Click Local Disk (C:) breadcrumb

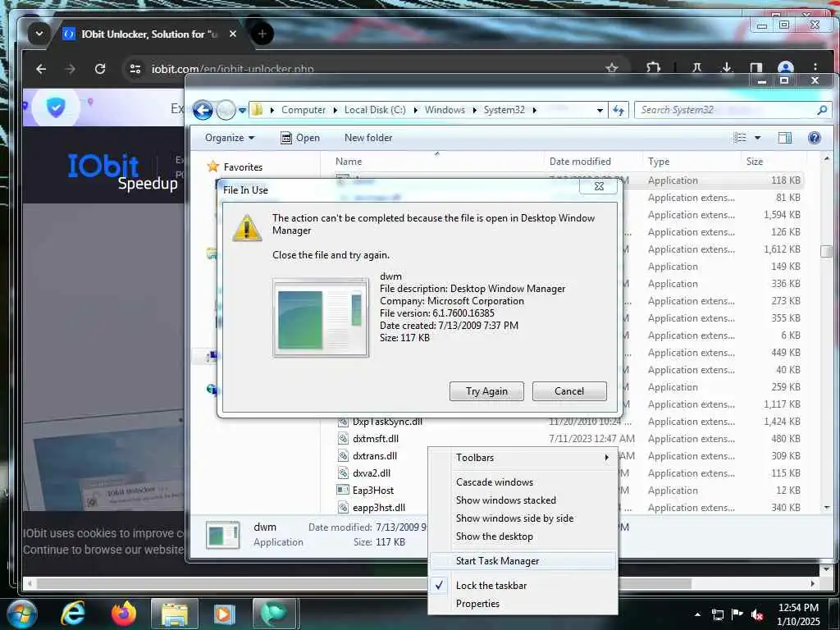[x=375, y=110]
